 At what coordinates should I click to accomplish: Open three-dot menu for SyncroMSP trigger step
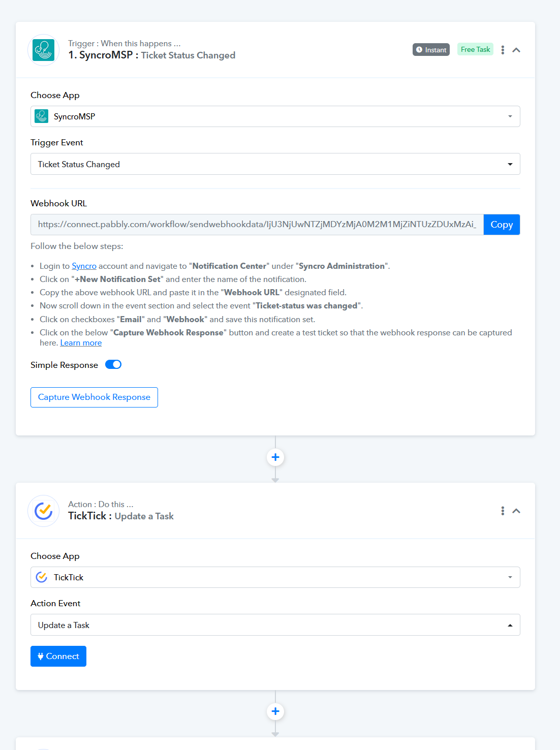(x=503, y=50)
